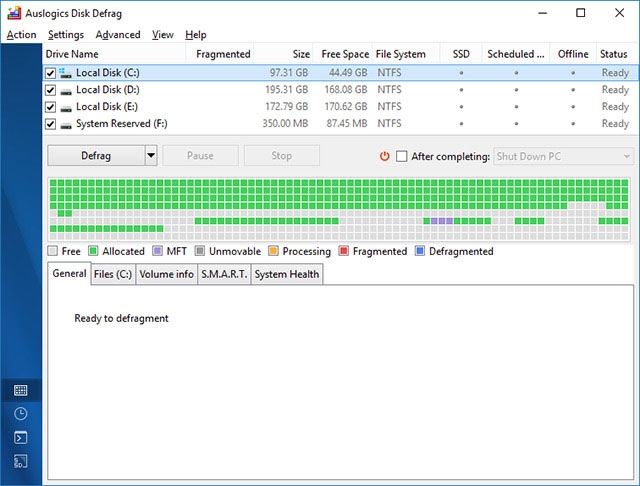Image resolution: width=640 pixels, height=486 pixels.
Task: Click the red power icon near After completing
Action: [x=384, y=156]
